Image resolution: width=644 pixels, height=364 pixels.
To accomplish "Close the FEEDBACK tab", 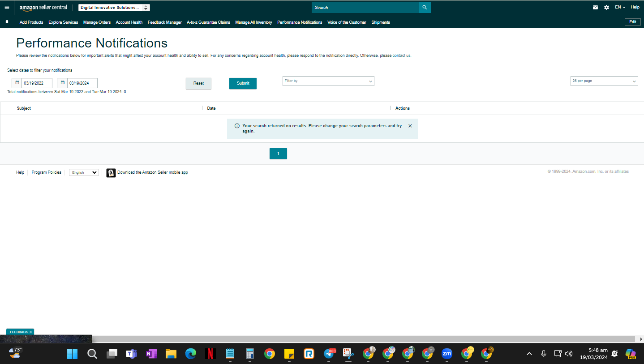I will pos(31,332).
